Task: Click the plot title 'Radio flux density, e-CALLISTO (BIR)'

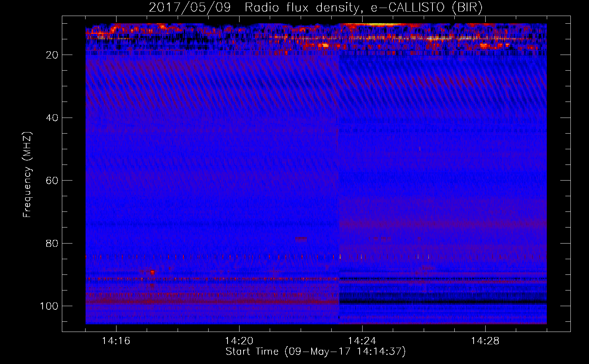Action: (x=363, y=8)
